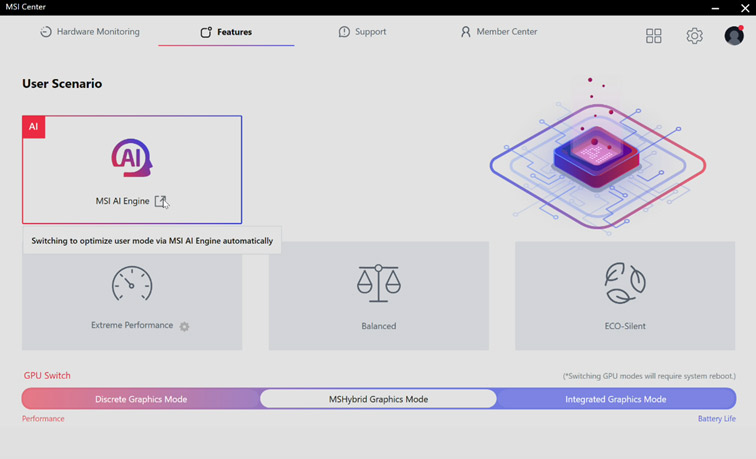Open the apps grid view icon
Screen dimensions: 756x459
[653, 36]
